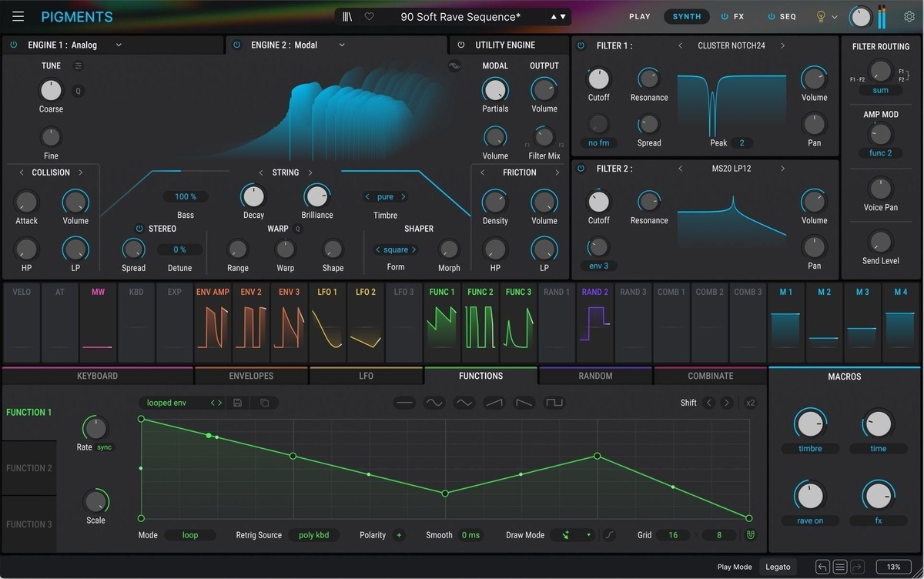The height and width of the screenshot is (579, 924).
Task: Shift the function left
Action: (709, 403)
